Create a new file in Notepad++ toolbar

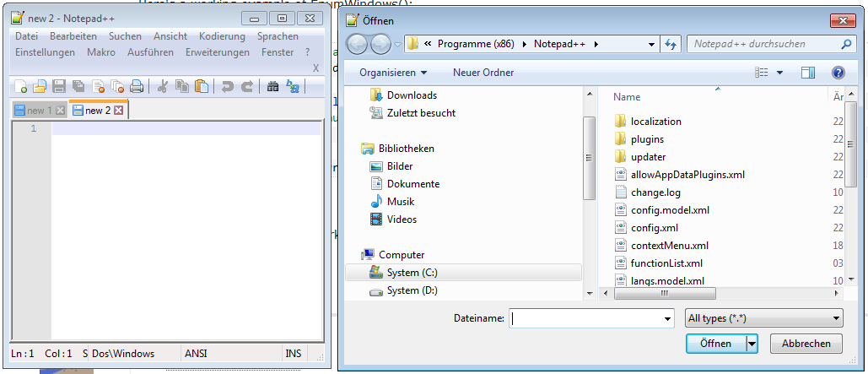[x=20, y=86]
